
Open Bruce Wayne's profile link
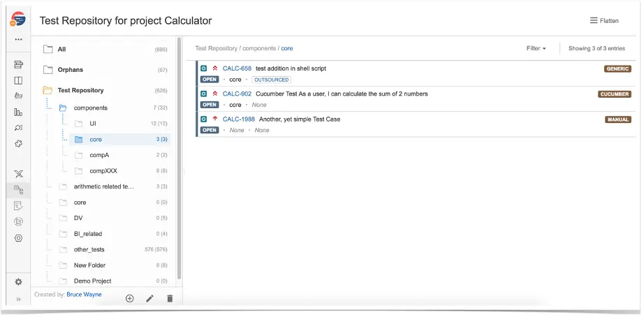[84, 295]
